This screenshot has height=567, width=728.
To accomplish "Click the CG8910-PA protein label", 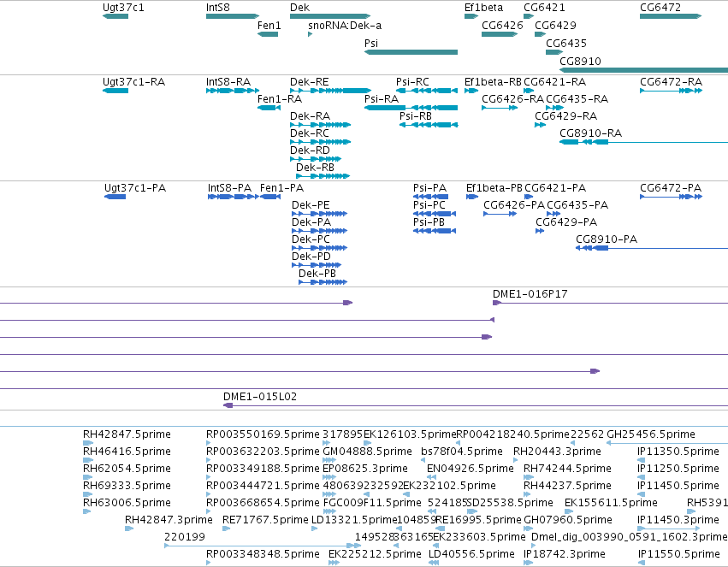I will (x=607, y=239).
